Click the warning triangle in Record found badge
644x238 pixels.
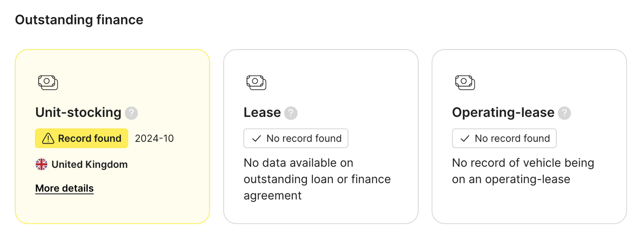click(48, 138)
